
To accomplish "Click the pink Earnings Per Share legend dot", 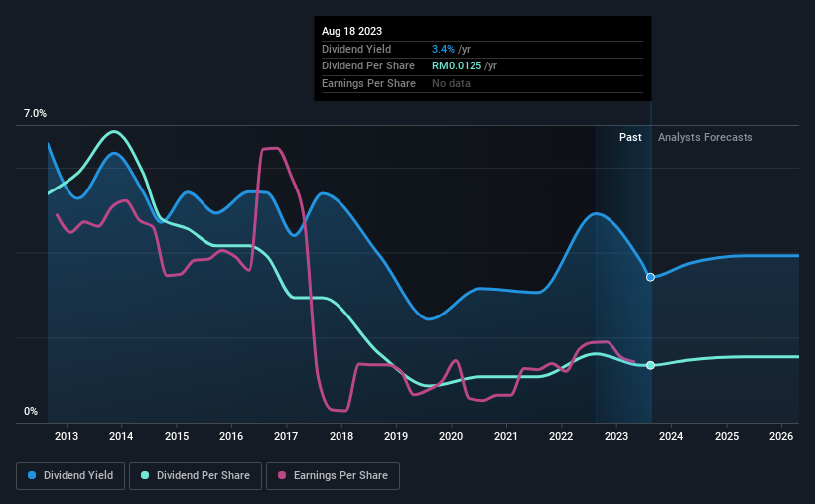I will point(282,475).
